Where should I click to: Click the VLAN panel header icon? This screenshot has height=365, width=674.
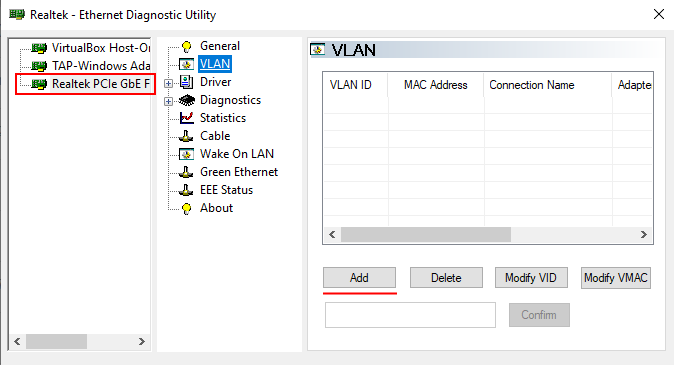[318, 50]
